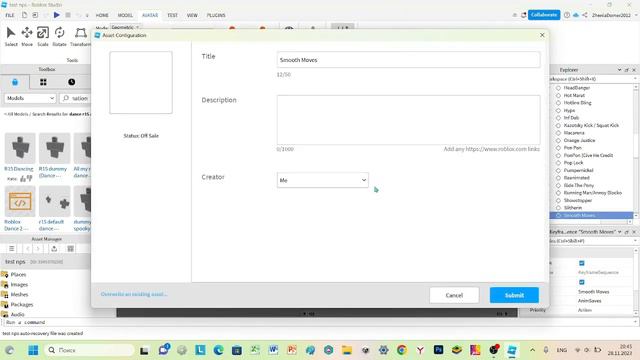The height and width of the screenshot is (360, 640).
Task: Switch to the HOME ribbon tab
Action: pyautogui.click(x=102, y=15)
